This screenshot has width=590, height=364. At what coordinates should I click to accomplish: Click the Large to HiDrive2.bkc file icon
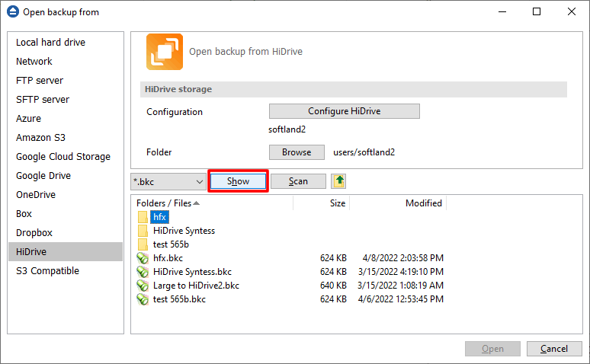coord(143,286)
